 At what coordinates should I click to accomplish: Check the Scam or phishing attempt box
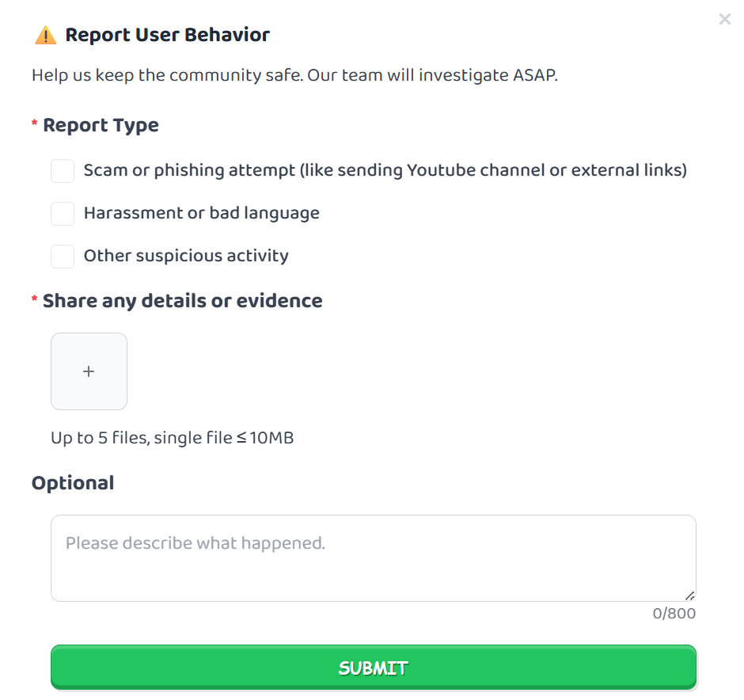63,171
